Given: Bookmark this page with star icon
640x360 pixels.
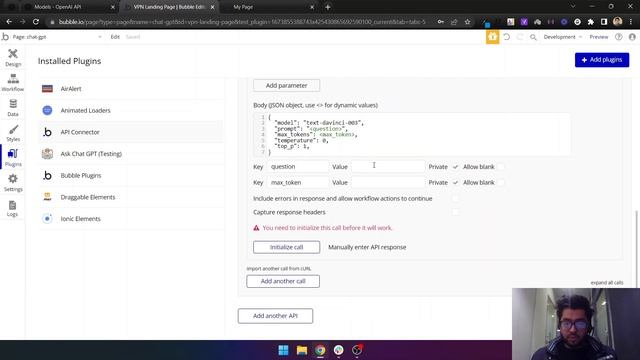Looking at the screenshot, I should tap(467, 22).
